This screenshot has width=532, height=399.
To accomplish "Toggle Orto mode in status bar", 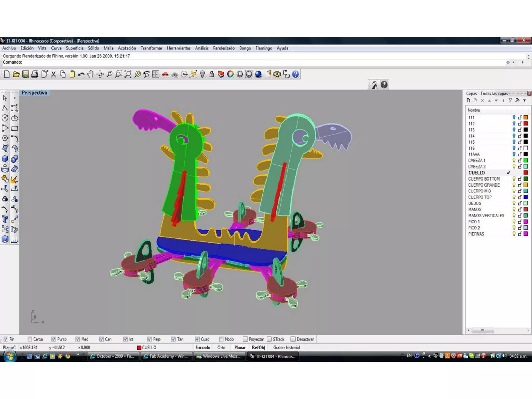I will (x=221, y=348).
